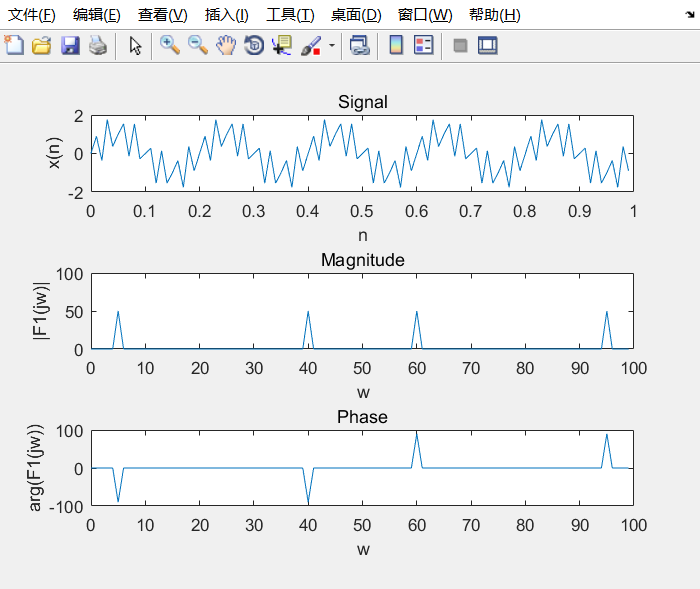Click the Magnitude plot title

[x=362, y=260]
